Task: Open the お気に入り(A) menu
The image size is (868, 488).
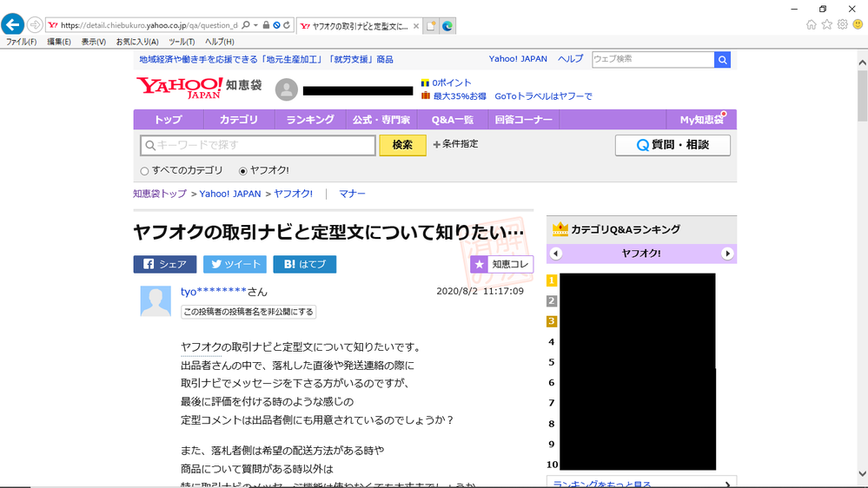Action: pyautogui.click(x=137, y=42)
